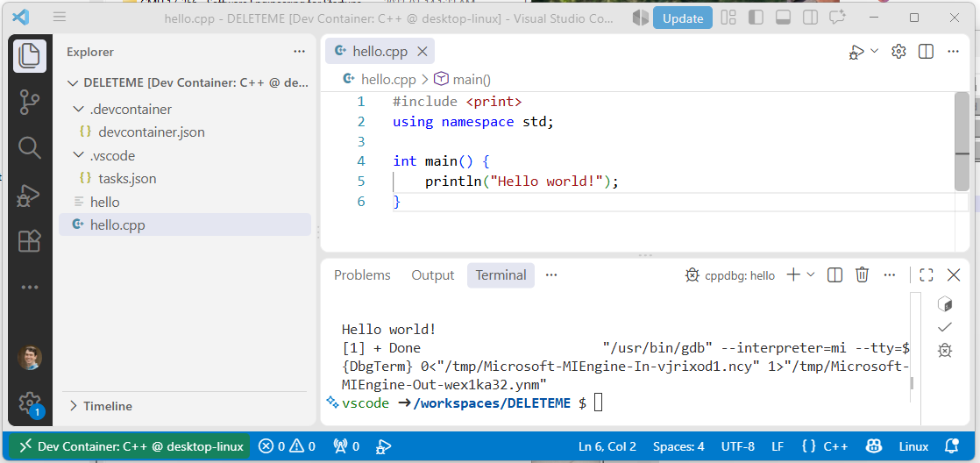Select the hello binary file
Screen dimensions: 980x463
184,202
